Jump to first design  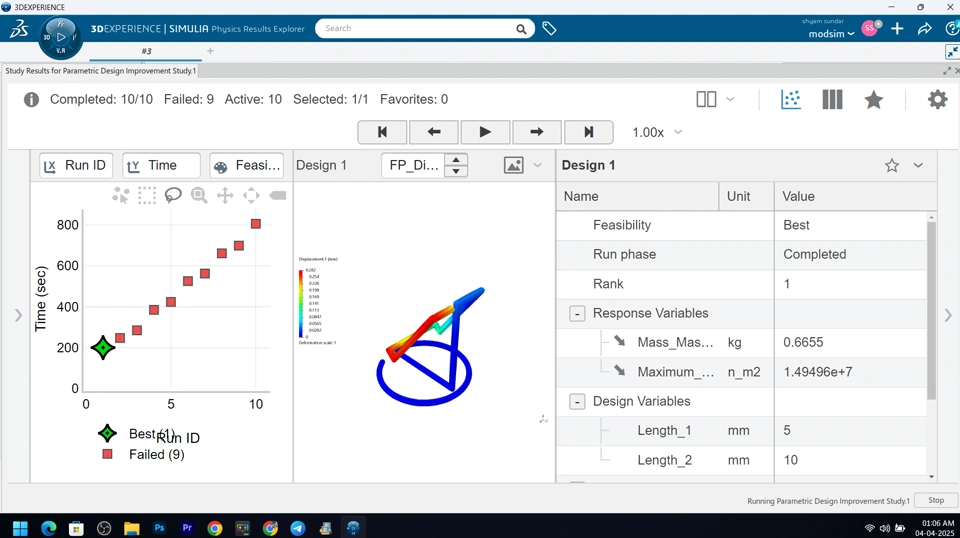[382, 132]
